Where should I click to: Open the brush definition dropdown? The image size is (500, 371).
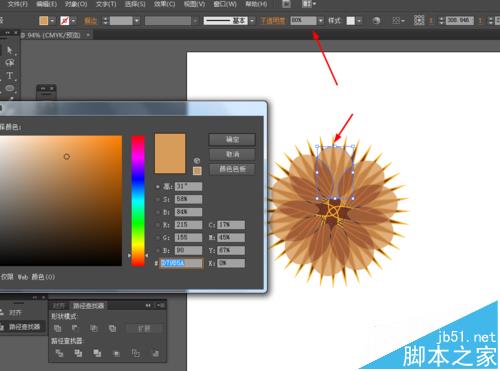252,21
